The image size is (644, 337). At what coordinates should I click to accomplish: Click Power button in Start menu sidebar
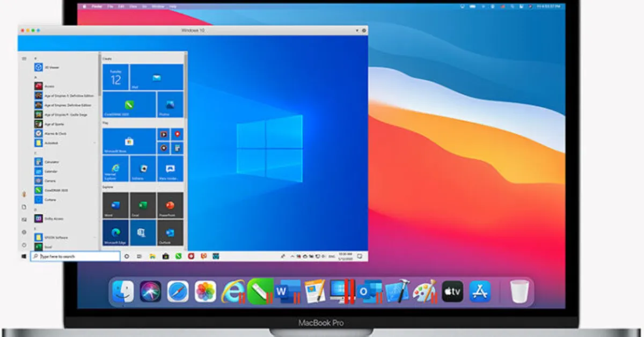pyautogui.click(x=24, y=245)
